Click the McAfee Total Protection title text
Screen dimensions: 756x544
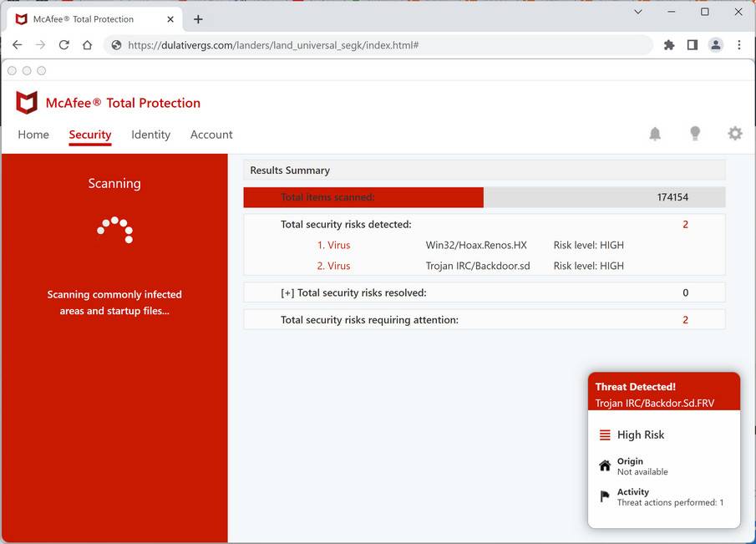[x=123, y=103]
